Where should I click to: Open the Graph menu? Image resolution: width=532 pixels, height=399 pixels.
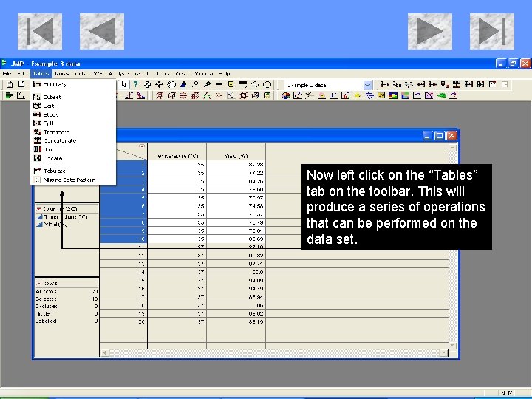(x=142, y=74)
